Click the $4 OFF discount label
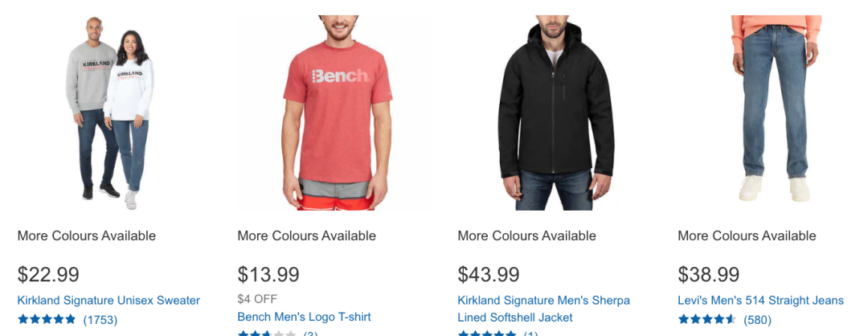This screenshot has width=868, height=336. tap(257, 299)
